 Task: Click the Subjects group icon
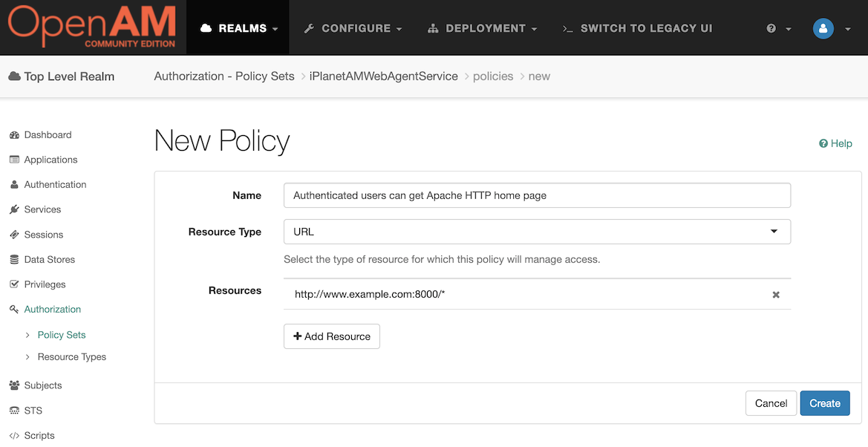coord(14,385)
